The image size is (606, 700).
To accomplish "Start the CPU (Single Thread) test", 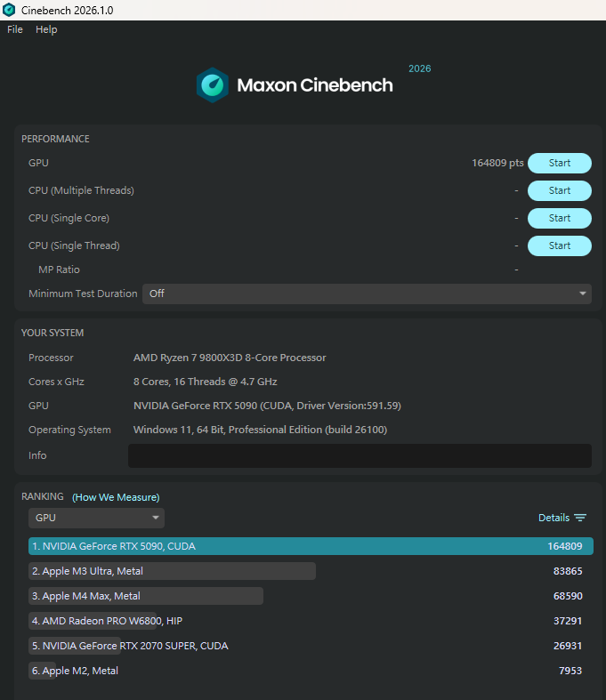I will click(x=560, y=246).
